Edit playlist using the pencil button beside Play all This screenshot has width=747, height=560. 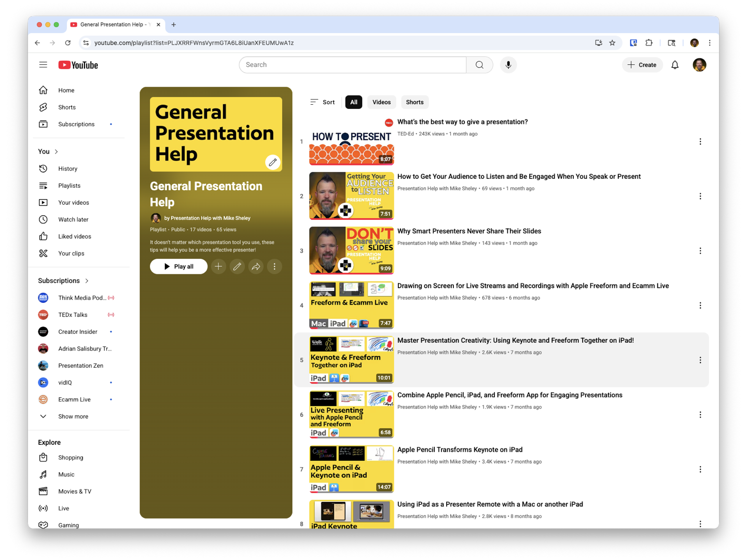coord(237,267)
